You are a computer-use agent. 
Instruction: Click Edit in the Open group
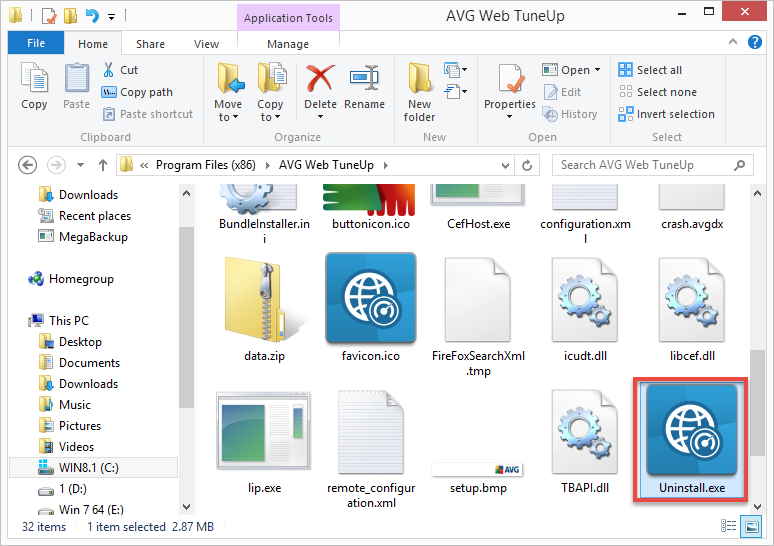pyautogui.click(x=562, y=92)
